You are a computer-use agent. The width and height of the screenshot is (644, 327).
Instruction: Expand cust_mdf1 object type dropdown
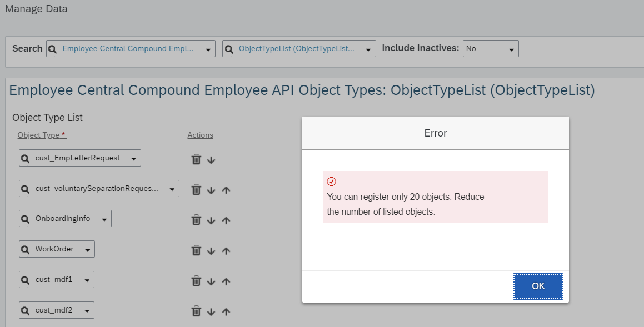87,280
